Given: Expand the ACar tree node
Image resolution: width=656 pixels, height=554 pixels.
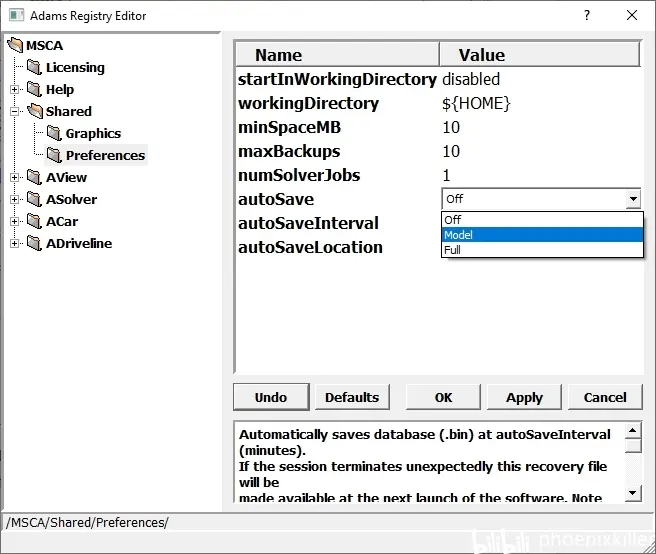Looking at the screenshot, I should pyautogui.click(x=15, y=221).
